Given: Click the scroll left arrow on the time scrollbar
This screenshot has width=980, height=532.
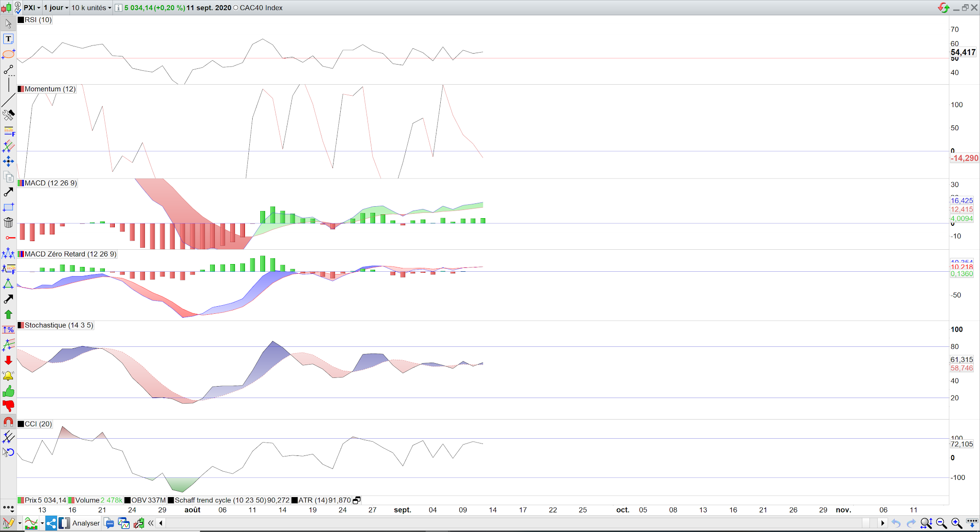Looking at the screenshot, I should [x=161, y=523].
